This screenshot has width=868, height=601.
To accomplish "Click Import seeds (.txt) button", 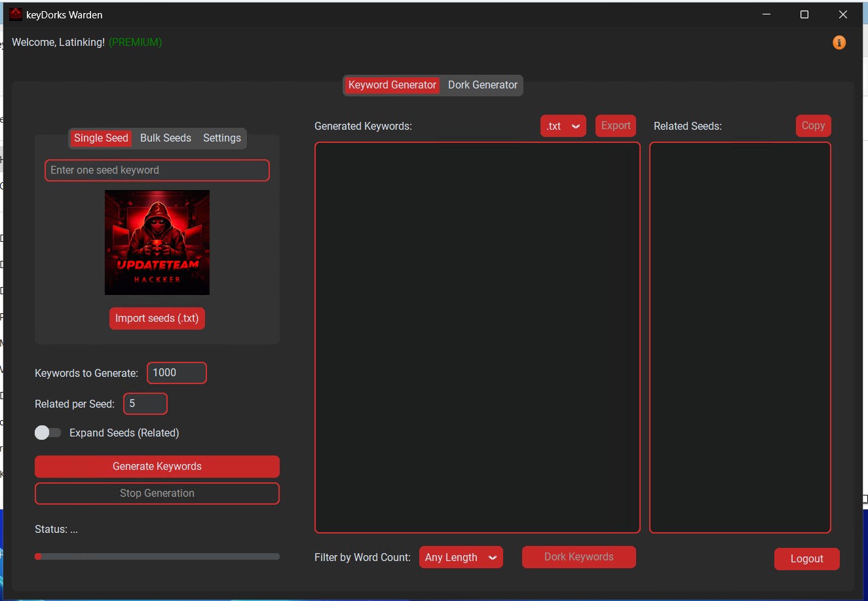I will click(x=157, y=319).
